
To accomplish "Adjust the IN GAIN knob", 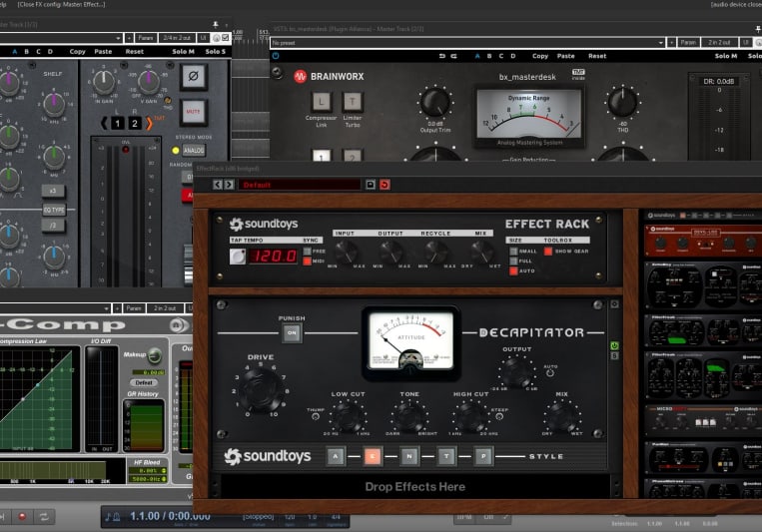I will pos(104,83).
